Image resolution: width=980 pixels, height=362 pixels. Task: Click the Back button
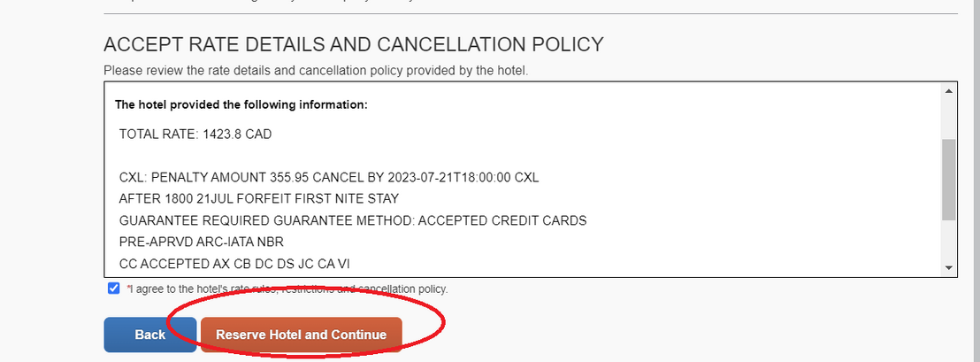click(x=150, y=335)
